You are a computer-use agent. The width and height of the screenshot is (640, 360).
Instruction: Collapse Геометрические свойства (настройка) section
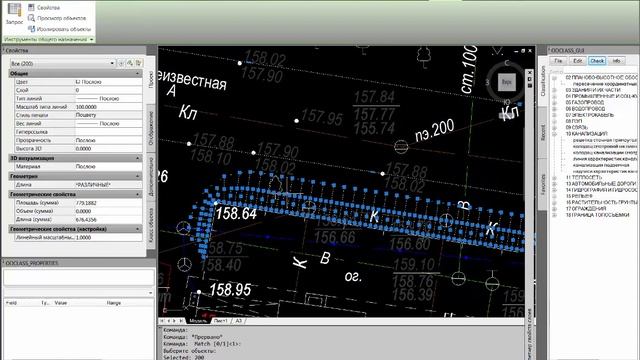[138, 229]
